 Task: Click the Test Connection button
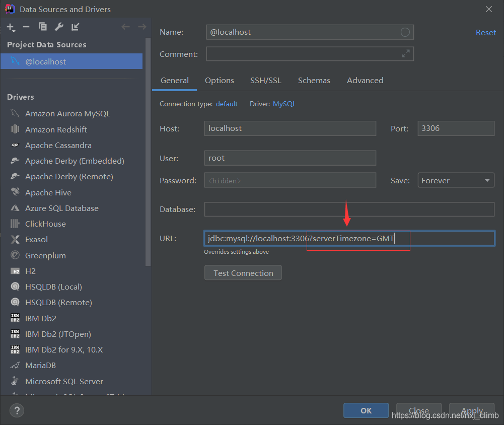click(x=243, y=273)
